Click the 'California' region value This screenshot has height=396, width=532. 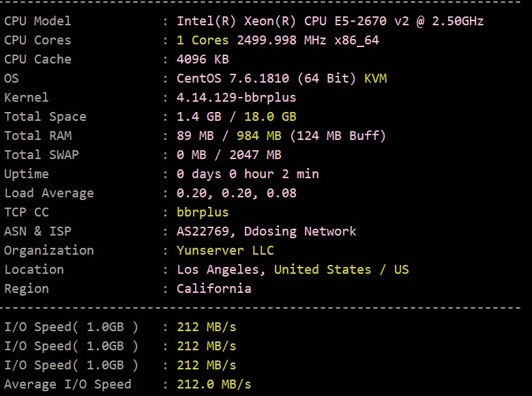pyautogui.click(x=213, y=289)
